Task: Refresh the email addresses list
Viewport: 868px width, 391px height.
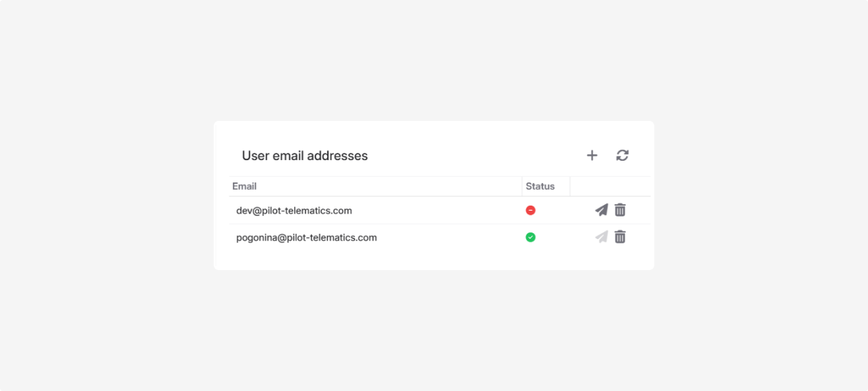Action: [x=622, y=155]
